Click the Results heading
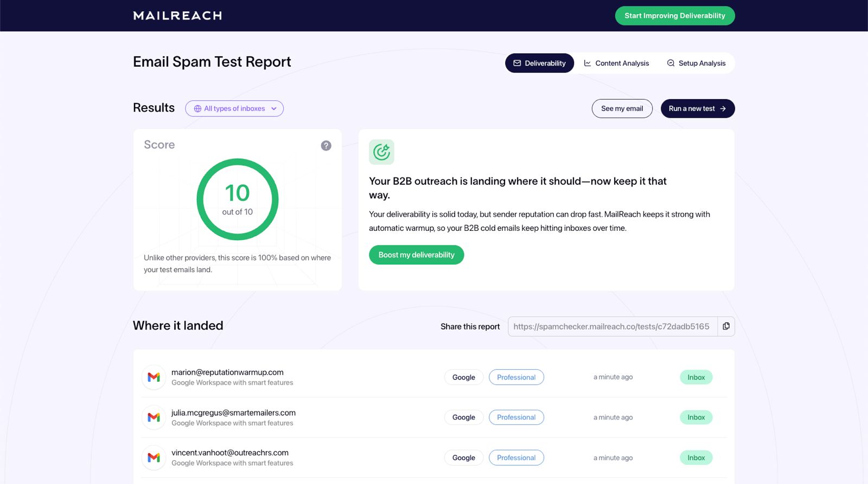Screen dimensions: 868x484 (x=154, y=108)
